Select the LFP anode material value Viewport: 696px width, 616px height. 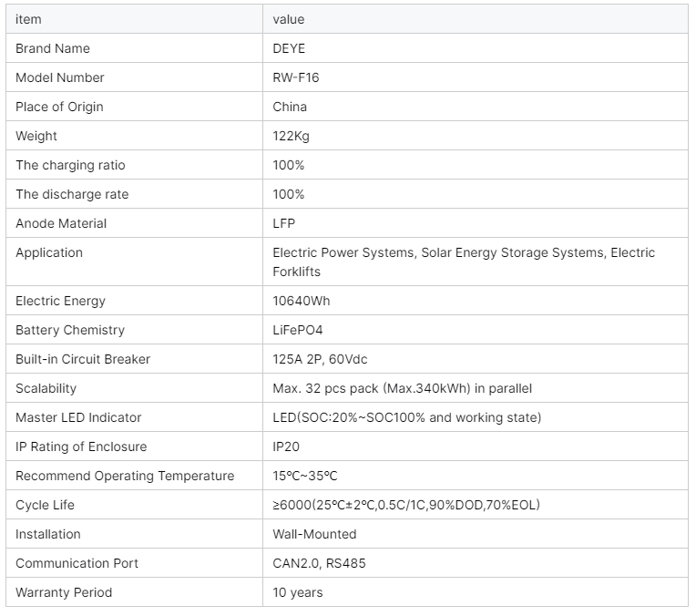click(x=284, y=223)
